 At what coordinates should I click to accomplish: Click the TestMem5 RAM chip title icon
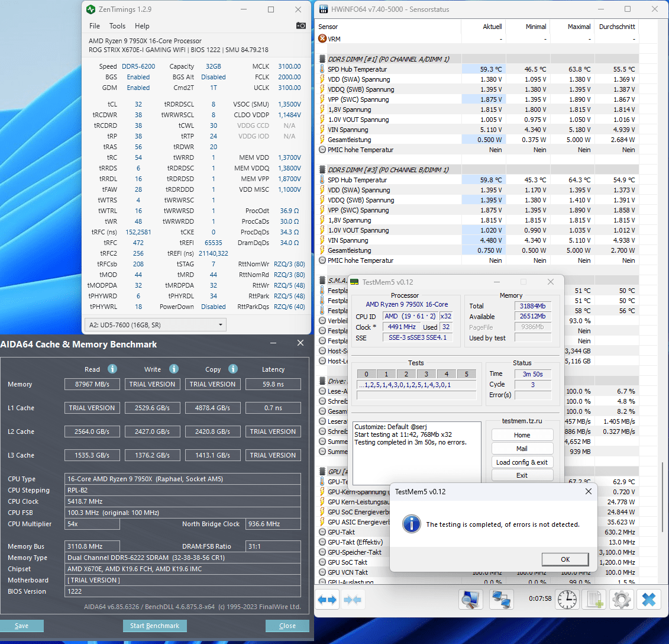(354, 282)
